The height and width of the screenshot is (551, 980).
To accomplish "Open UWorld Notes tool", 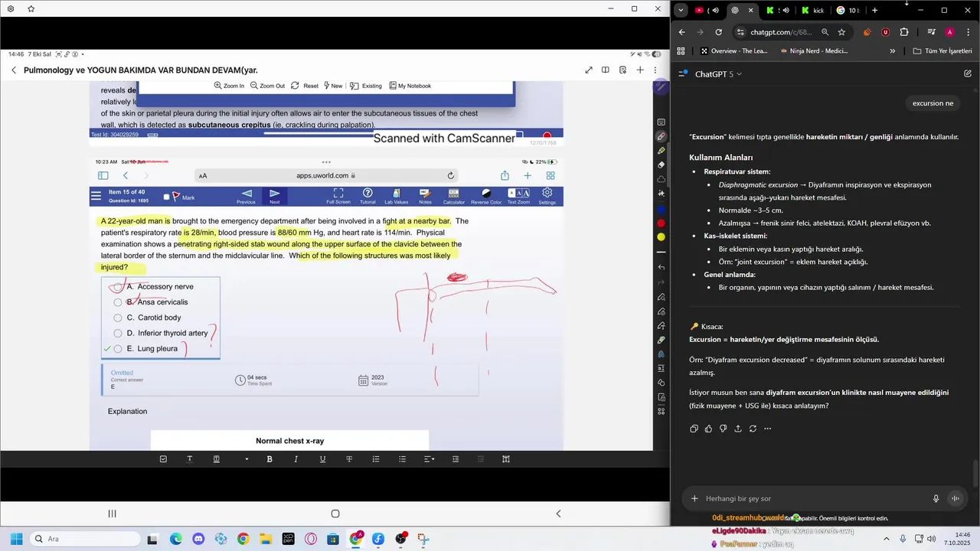I will [425, 197].
